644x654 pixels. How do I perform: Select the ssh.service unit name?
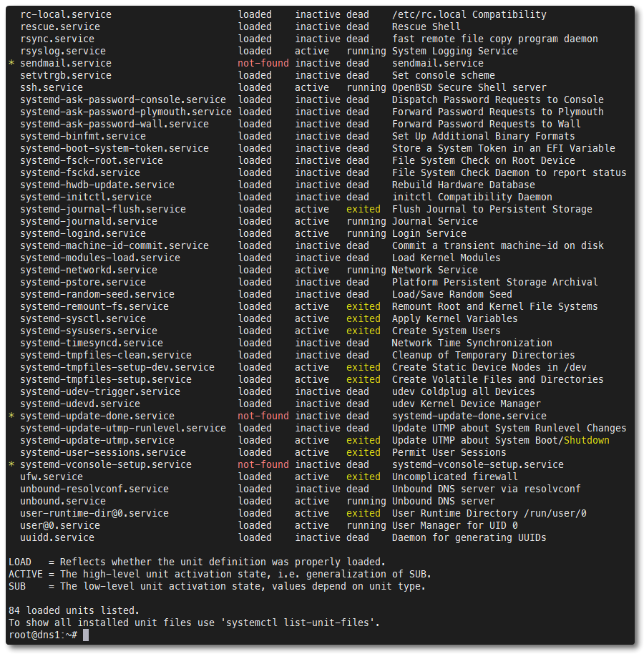pyautogui.click(x=52, y=87)
